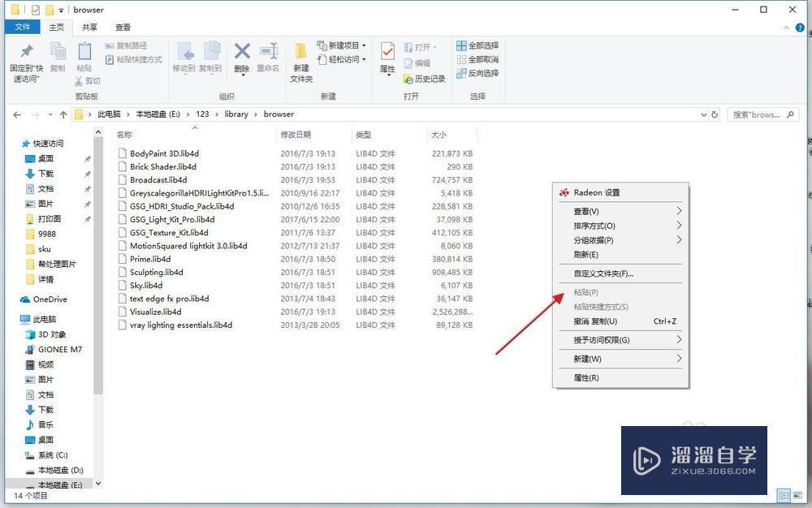812x508 pixels.
Task: Switch to the Share ribbon tab
Action: click(89, 27)
